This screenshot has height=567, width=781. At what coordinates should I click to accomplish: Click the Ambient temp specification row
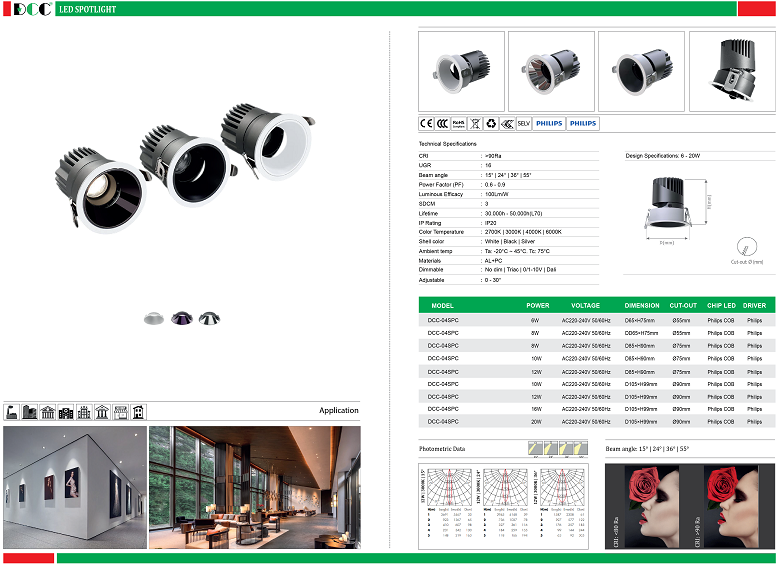click(x=509, y=251)
